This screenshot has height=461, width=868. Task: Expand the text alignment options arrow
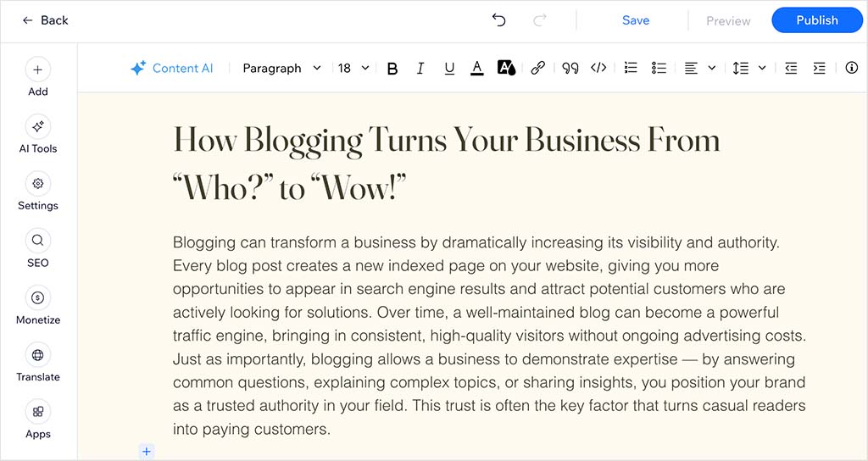[712, 68]
